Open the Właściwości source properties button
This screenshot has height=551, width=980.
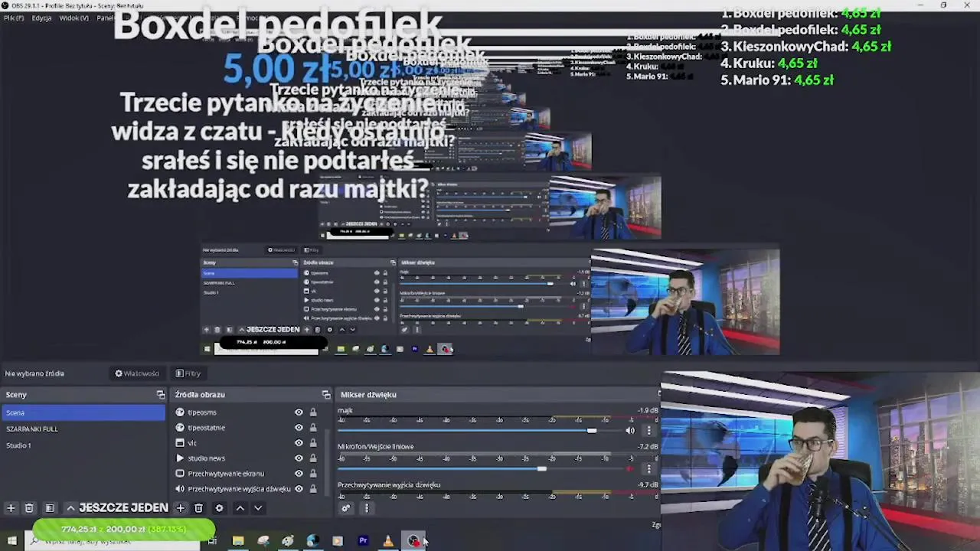(137, 373)
